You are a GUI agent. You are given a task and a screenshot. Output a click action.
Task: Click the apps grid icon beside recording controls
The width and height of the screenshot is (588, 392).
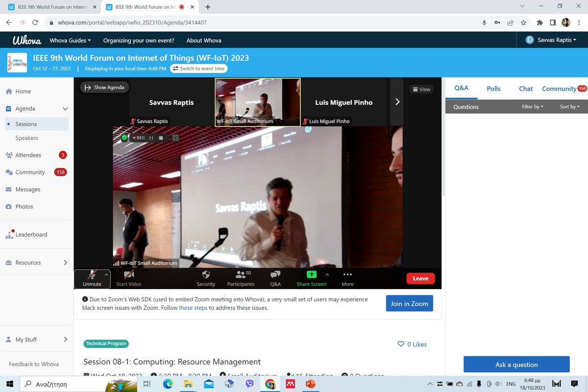[175, 138]
